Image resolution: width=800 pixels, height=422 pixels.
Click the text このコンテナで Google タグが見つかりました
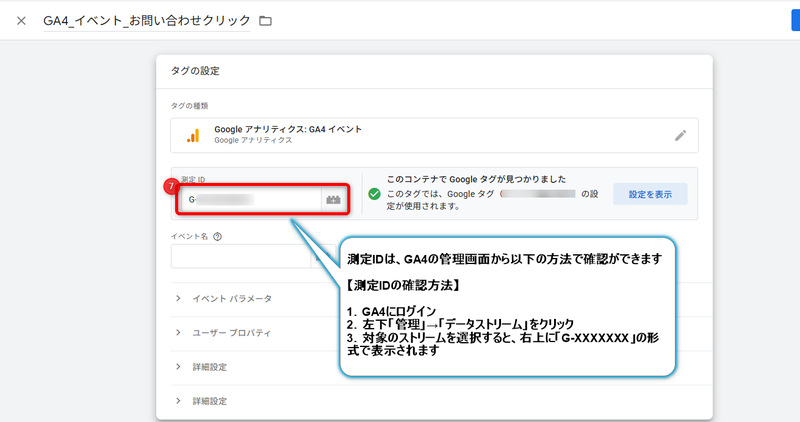[x=476, y=180]
